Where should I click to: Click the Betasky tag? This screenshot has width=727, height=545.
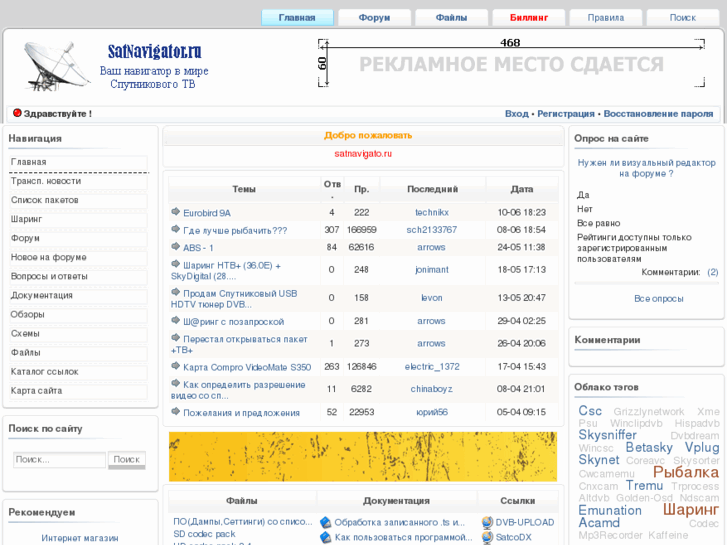coord(649,448)
